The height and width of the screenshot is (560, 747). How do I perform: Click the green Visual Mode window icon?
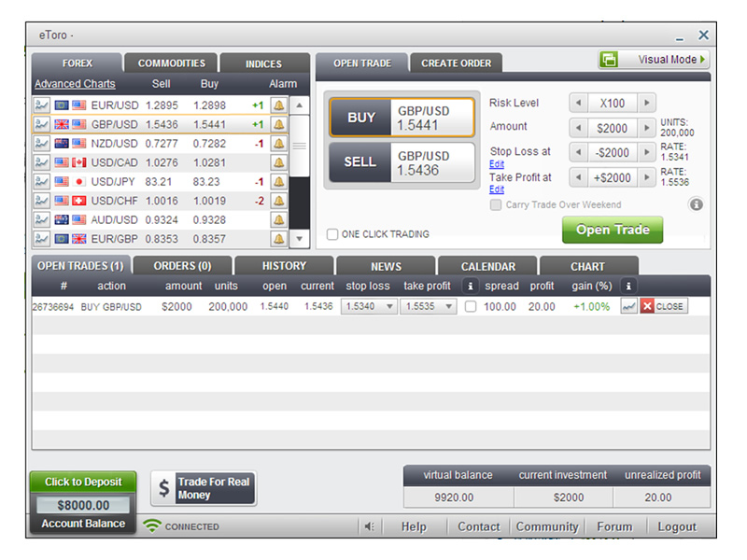click(609, 60)
